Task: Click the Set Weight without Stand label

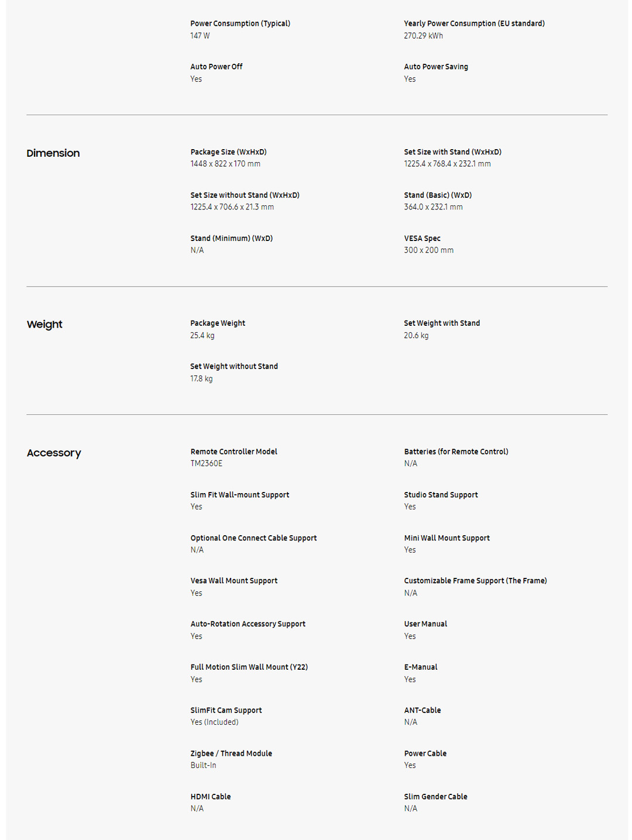Action: 234,367
